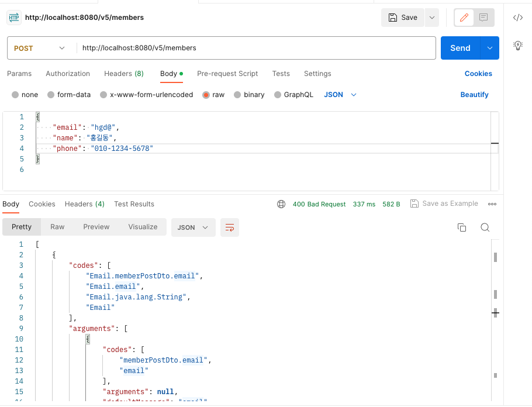This screenshot has width=532, height=407.
Task: Click "Email.java.lang.String" in response
Action: [136, 297]
